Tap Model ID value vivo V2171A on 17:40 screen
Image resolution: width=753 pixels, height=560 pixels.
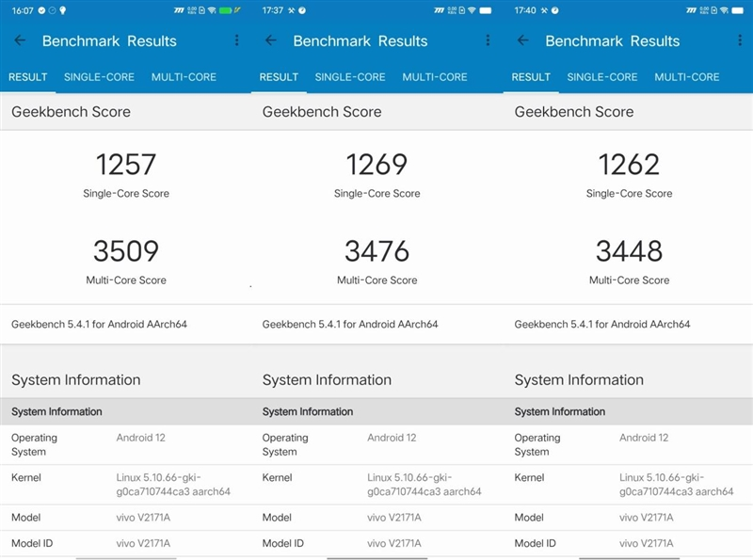pyautogui.click(x=647, y=543)
